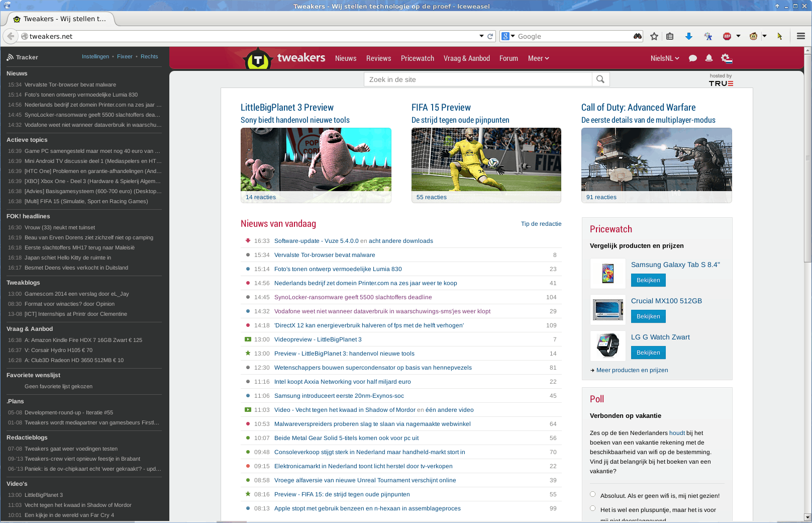Open the Forum navigation item
Image resolution: width=812 pixels, height=523 pixels.
click(509, 58)
